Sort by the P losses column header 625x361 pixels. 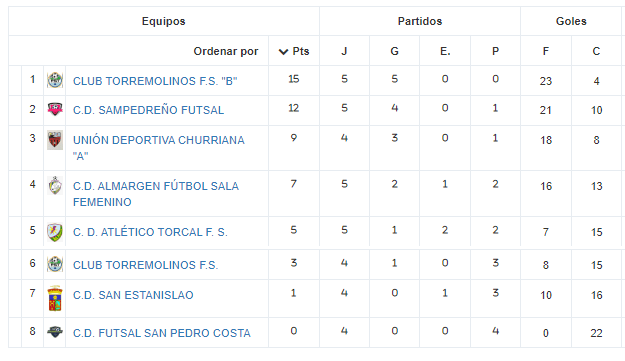(x=495, y=51)
